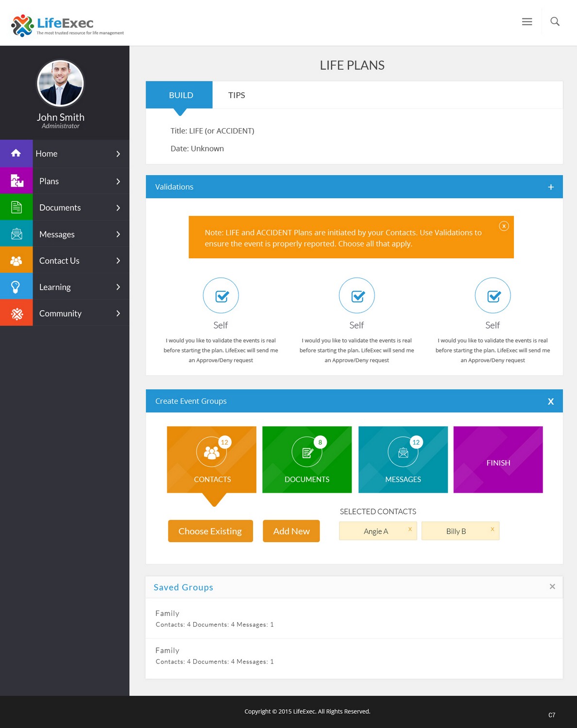Open Documents menu item

[65, 207]
